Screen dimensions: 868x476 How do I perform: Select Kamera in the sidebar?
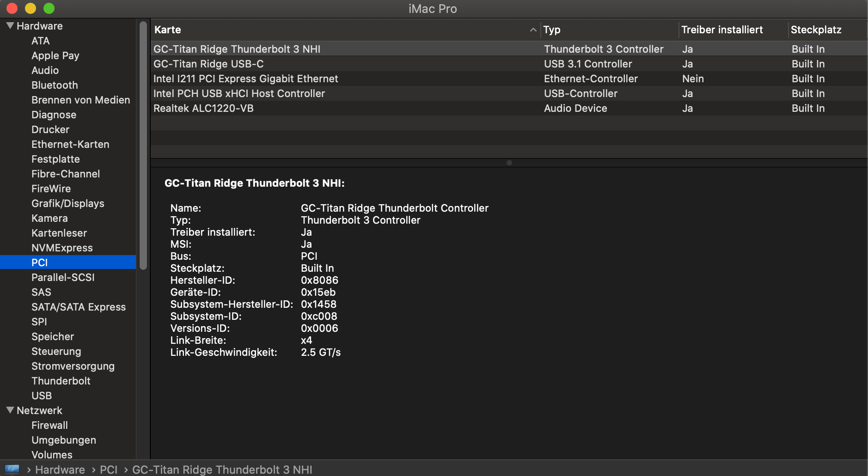pos(49,218)
